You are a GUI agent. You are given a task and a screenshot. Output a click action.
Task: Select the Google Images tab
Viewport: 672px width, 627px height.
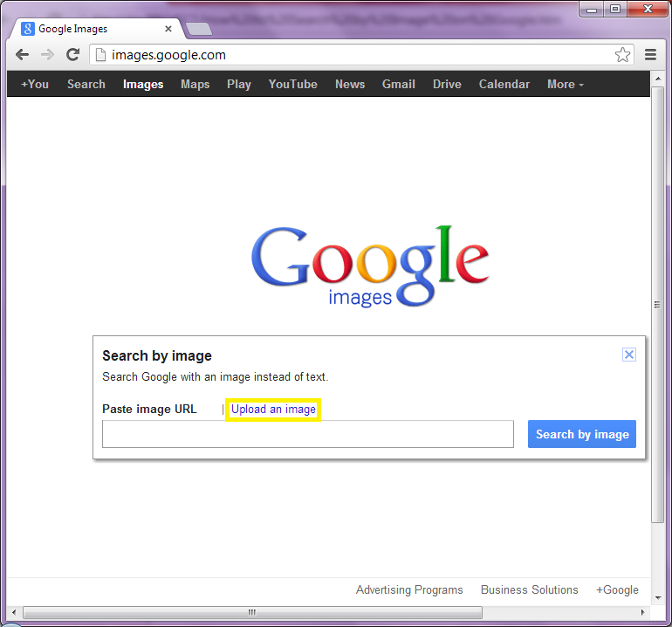pos(98,29)
